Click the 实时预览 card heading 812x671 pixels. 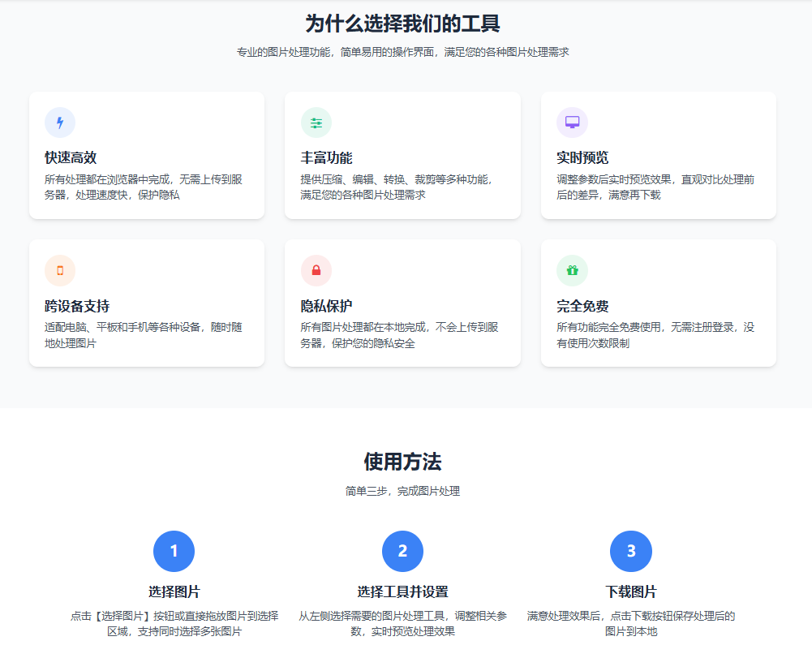pos(582,158)
